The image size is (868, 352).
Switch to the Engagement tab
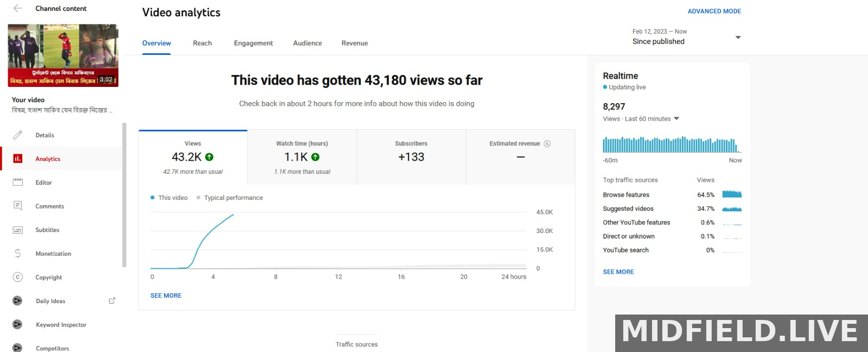point(253,43)
